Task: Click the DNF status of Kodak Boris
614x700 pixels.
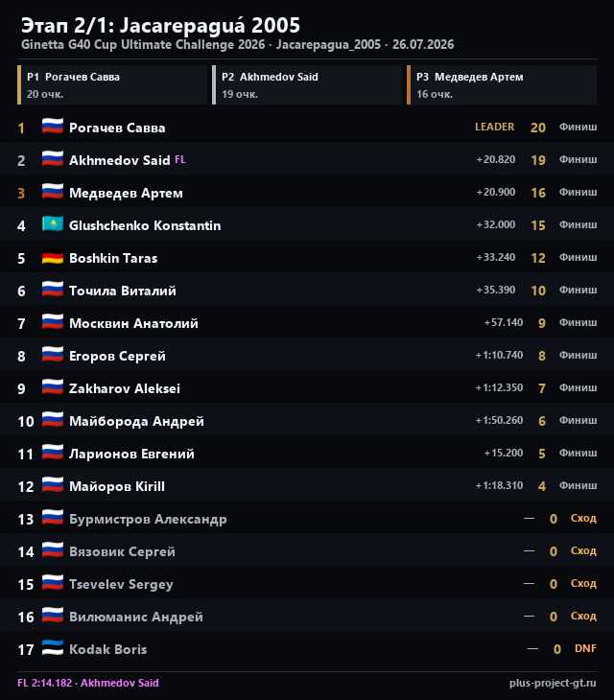Action: pos(585,648)
